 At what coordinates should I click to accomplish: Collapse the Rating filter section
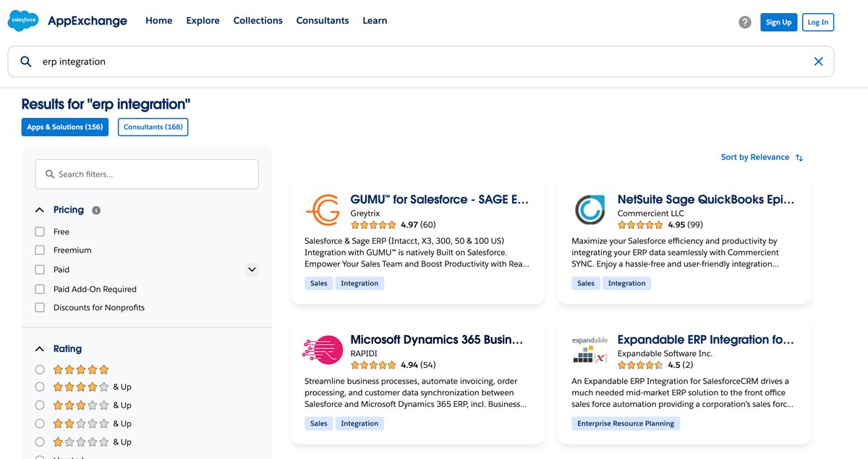point(40,349)
